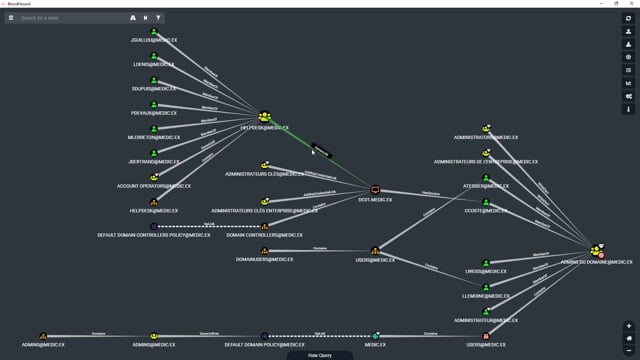Screen dimensions: 640x360
Task: Select the ADMINISTRATEURS CLÉS@MEDIC.EX group node
Action: click(264, 165)
